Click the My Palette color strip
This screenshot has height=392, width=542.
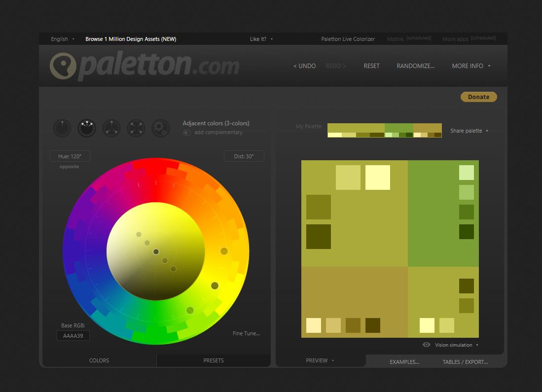point(384,130)
